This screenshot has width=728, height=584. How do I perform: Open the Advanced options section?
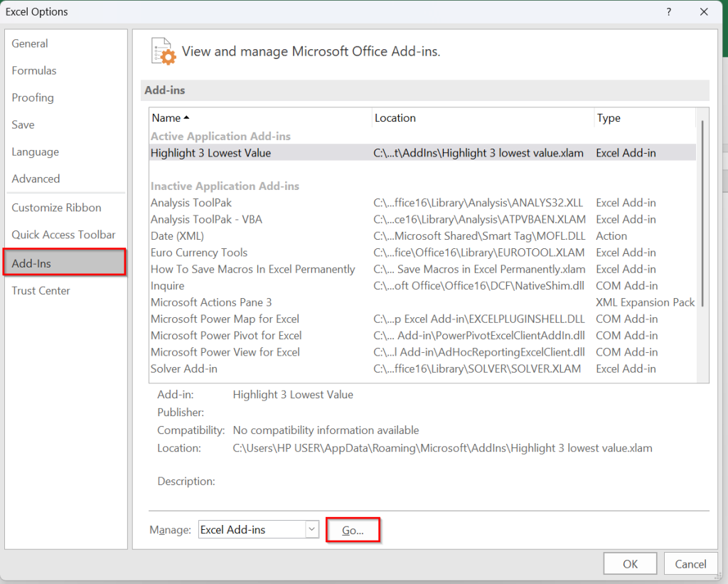36,179
